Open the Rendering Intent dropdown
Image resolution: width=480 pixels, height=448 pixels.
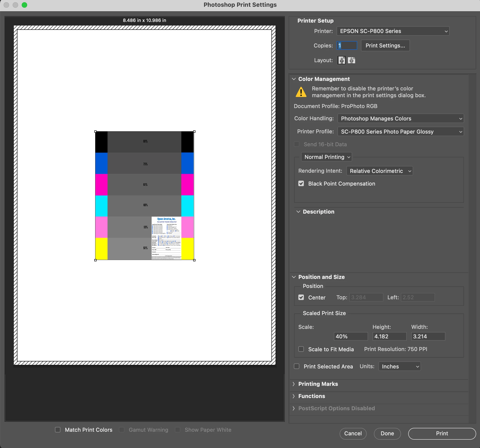pyautogui.click(x=379, y=171)
